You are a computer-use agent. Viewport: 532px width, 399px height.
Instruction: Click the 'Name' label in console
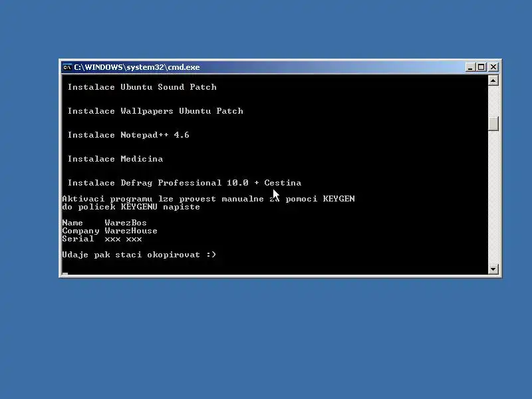pos(72,223)
